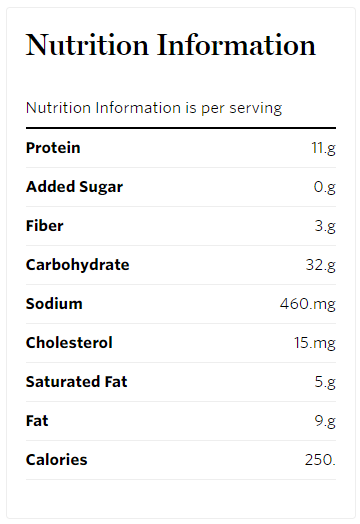Select the per serving subtitle text
Image resolution: width=360 pixels, height=524 pixels.
coord(154,108)
